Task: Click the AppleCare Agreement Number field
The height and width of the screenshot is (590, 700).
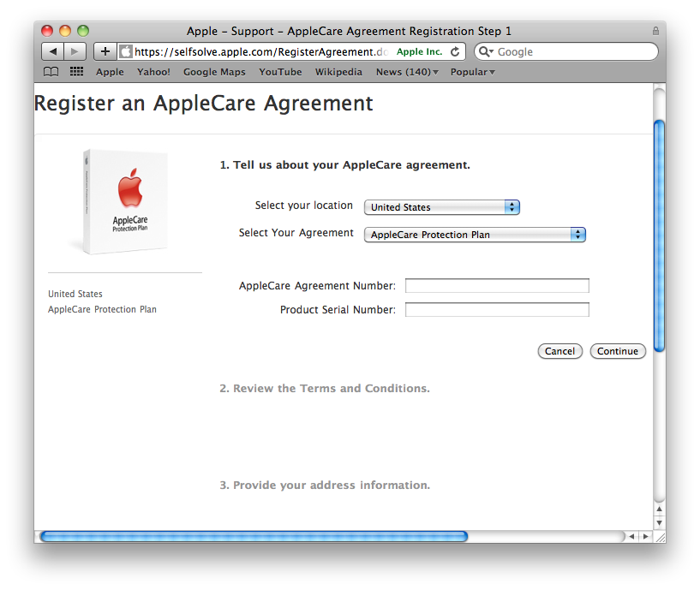Action: tap(497, 286)
